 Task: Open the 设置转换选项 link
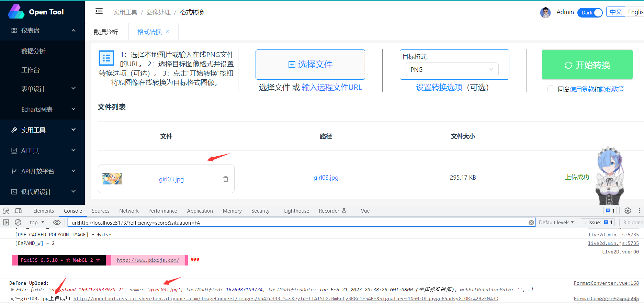pyautogui.click(x=439, y=87)
